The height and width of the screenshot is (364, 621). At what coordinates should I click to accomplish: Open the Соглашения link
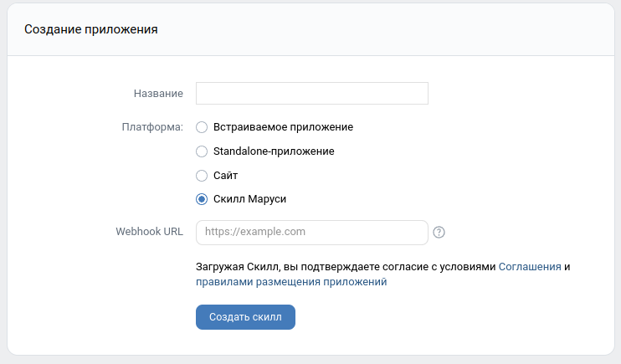(530, 266)
